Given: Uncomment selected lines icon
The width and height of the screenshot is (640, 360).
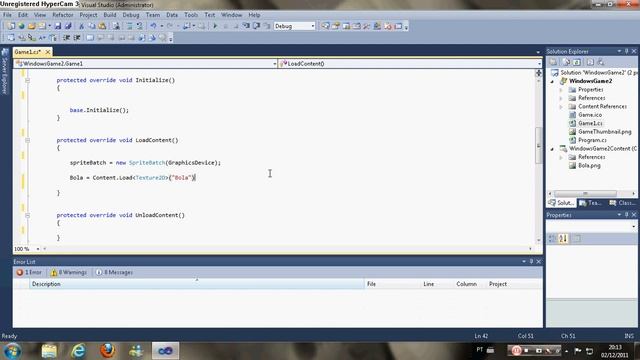Looking at the screenshot, I should (139, 26).
